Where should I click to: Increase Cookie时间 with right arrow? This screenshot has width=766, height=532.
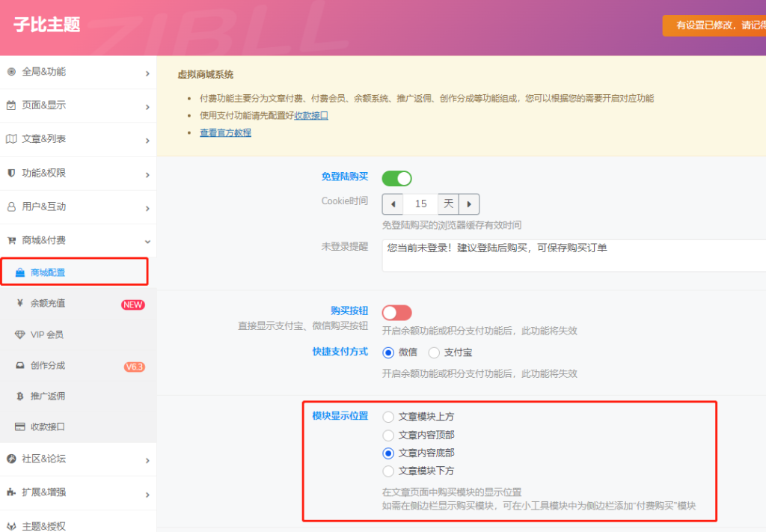[469, 204]
